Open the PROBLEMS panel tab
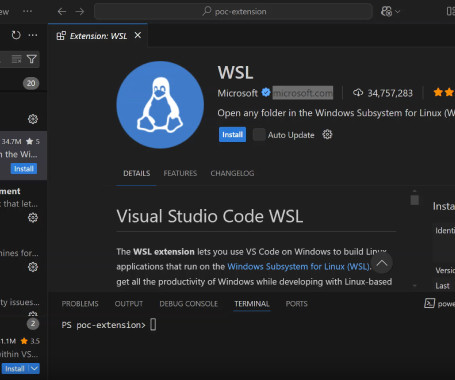The image size is (455, 380). [80, 304]
